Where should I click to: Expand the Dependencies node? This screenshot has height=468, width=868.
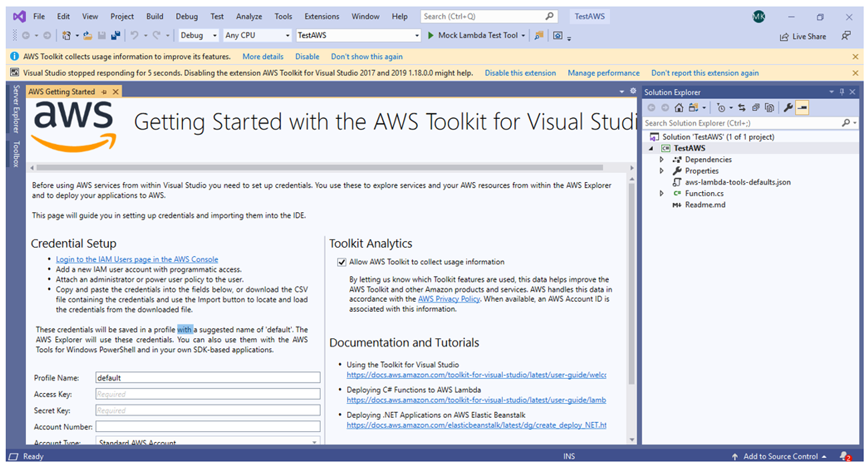tap(662, 160)
